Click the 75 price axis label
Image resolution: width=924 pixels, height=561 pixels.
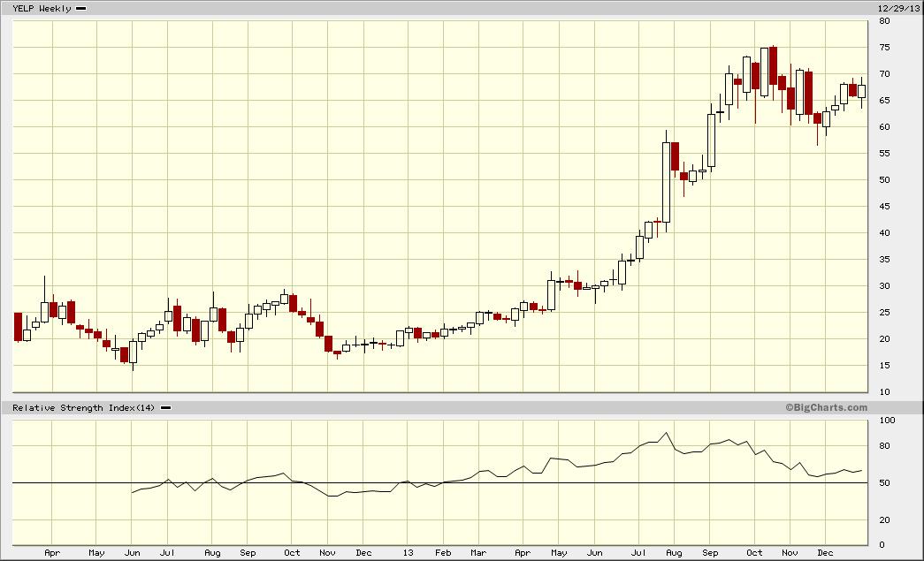coord(884,47)
